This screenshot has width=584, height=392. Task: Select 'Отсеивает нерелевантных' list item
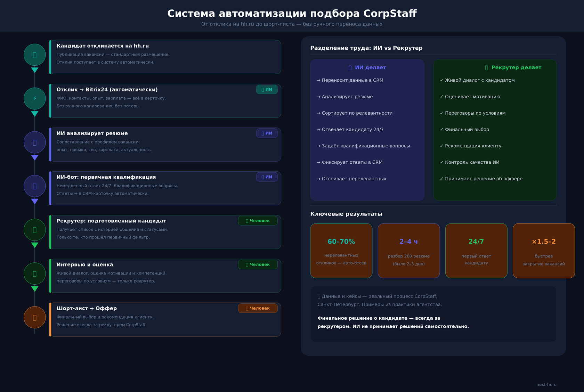pos(351,179)
